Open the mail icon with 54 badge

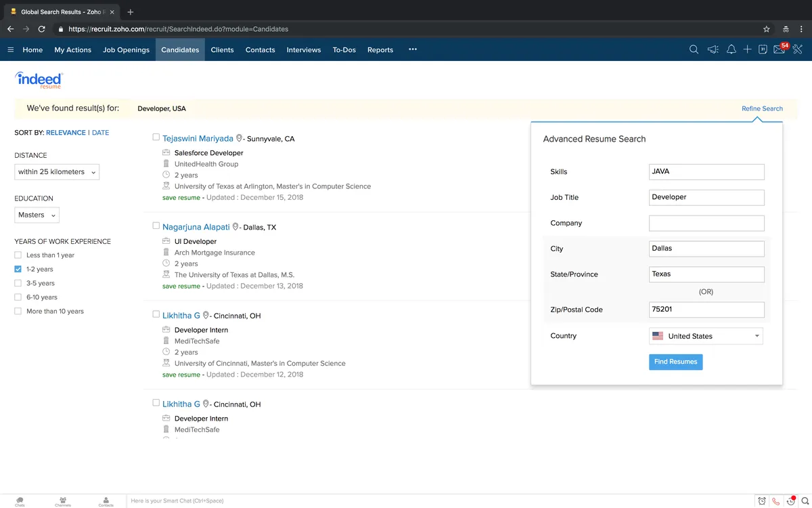pos(780,49)
